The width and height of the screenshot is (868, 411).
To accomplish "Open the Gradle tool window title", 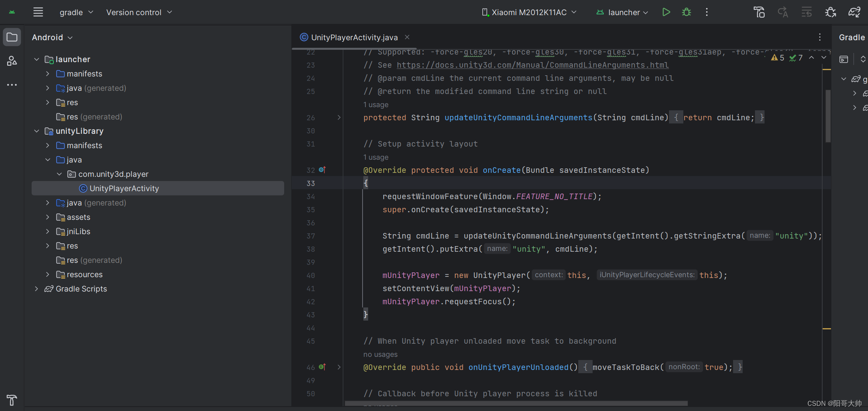I will point(852,37).
